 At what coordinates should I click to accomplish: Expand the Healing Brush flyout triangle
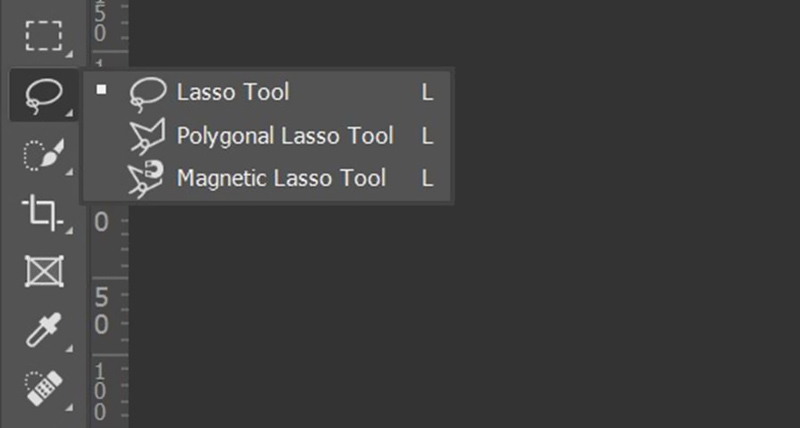tap(69, 408)
